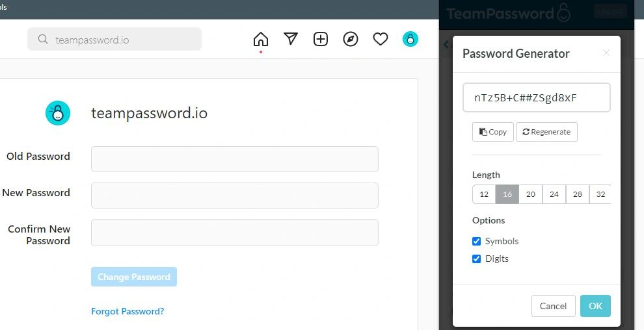The image size is (644, 330).
Task: Open the explore compass icon
Action: tap(351, 40)
